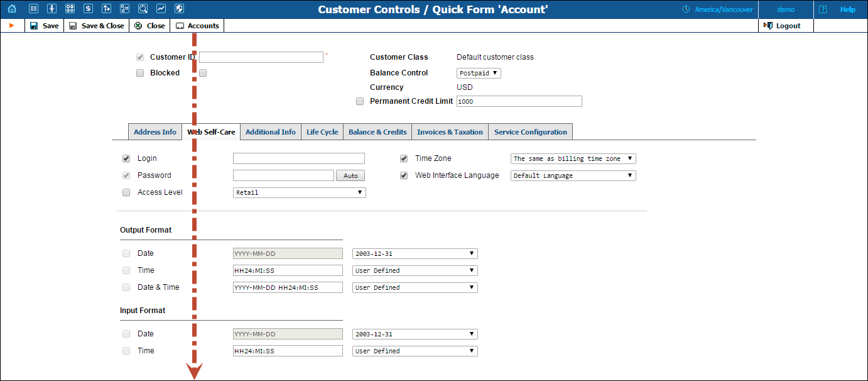Click the Permanent Credit Limit field with 1000
The height and width of the screenshot is (381, 868).
(519, 101)
